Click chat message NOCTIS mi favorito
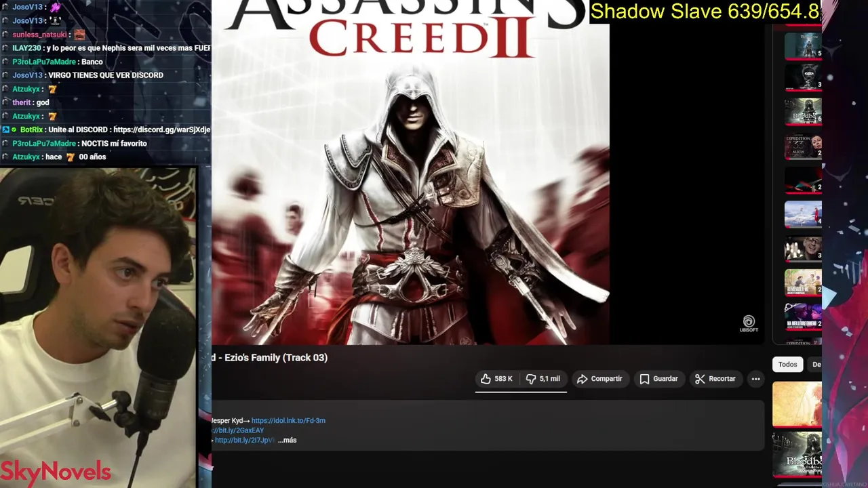Viewport: 868px width, 488px height. 114,143
